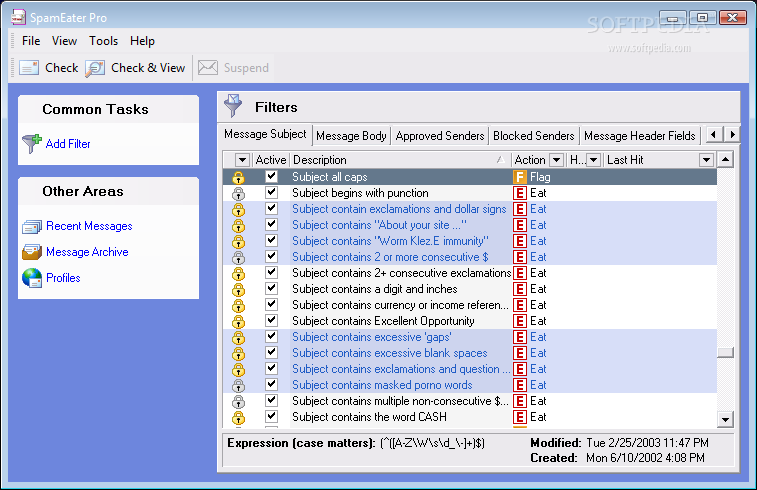Open the Recent Messages link
Viewport: 757px width, 490px height.
[89, 226]
